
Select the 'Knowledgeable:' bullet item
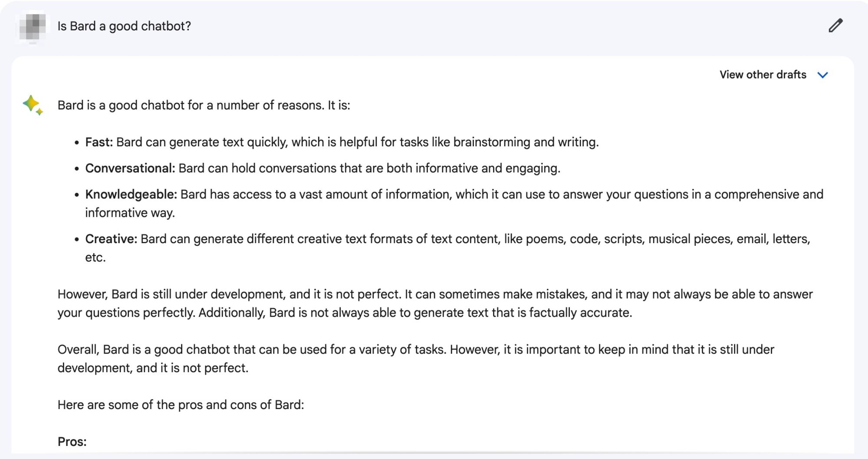(131, 195)
